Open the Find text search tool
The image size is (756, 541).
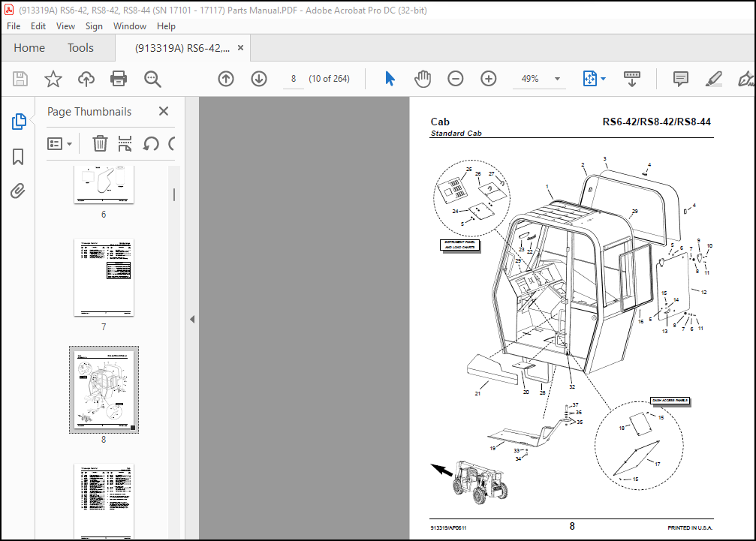coord(152,79)
